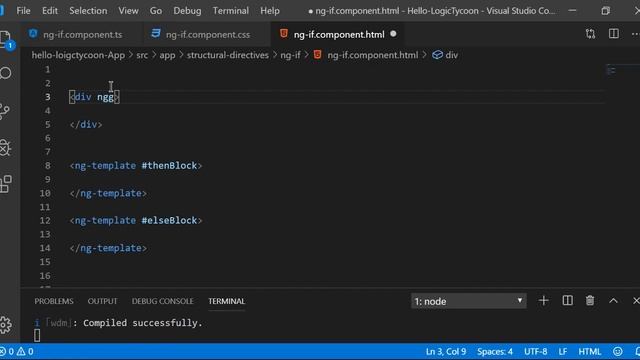Open the Go menu
This screenshot has height=360, width=640.
(x=156, y=11)
